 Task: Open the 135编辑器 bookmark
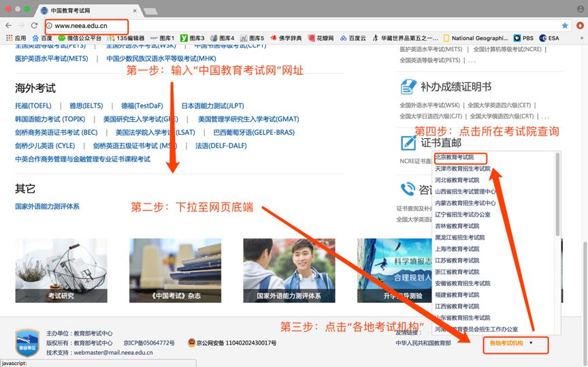coord(126,38)
